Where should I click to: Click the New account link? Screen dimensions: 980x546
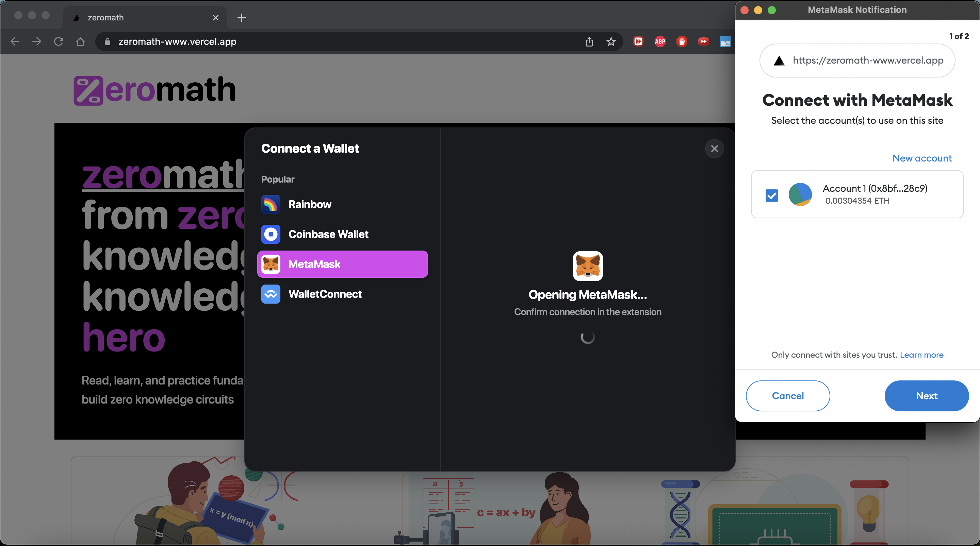[x=922, y=158]
